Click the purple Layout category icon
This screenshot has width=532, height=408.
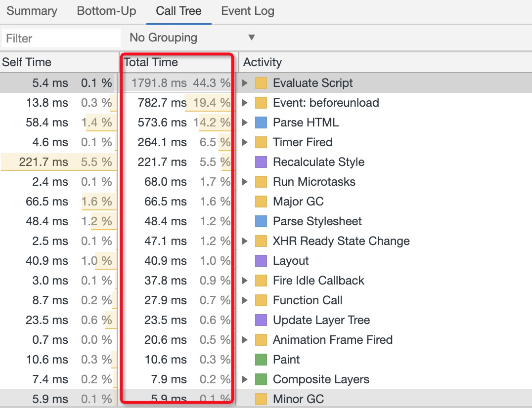click(261, 261)
